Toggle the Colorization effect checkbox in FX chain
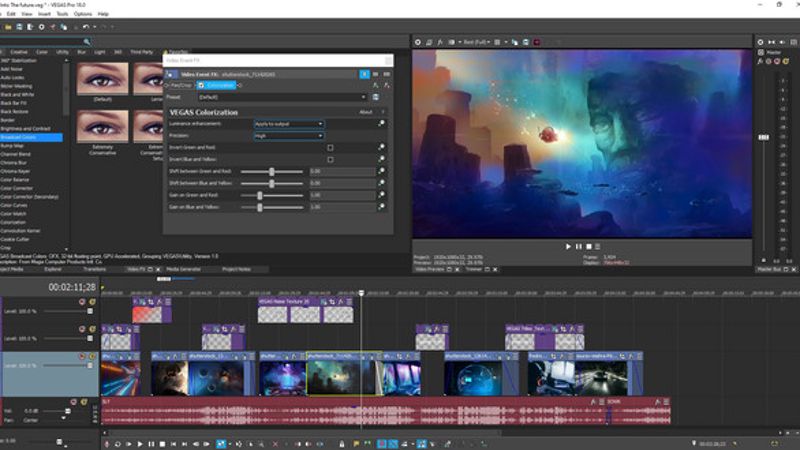Screen dimensions: 800x450 201,85
